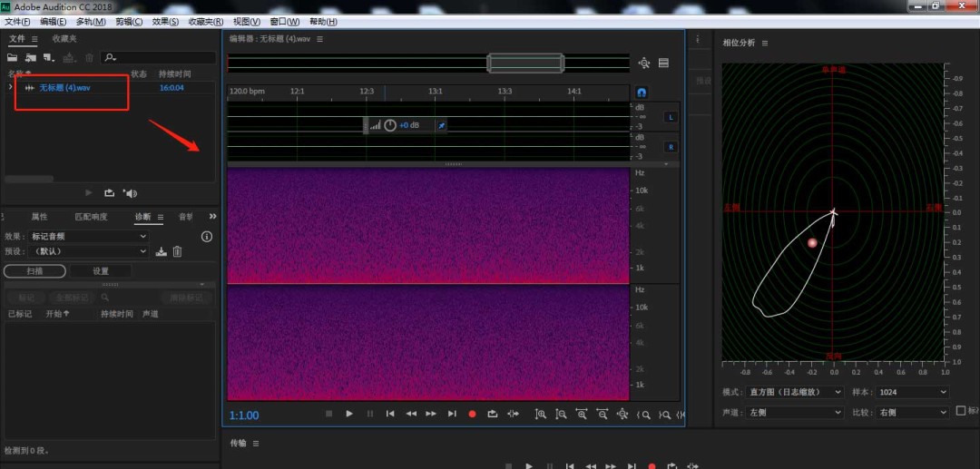Viewport: 980px width, 469px height.
Task: Switch to the 匹配响度 tab
Action: coord(91,217)
